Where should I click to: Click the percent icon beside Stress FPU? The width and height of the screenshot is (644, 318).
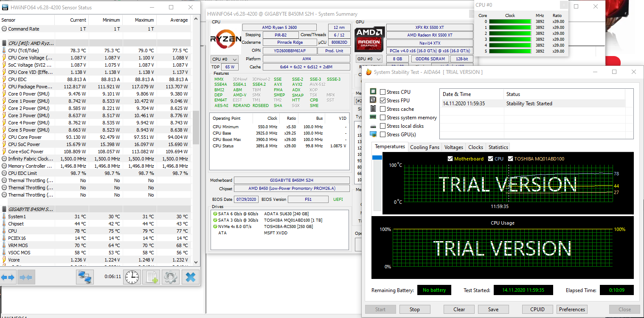coord(373,100)
